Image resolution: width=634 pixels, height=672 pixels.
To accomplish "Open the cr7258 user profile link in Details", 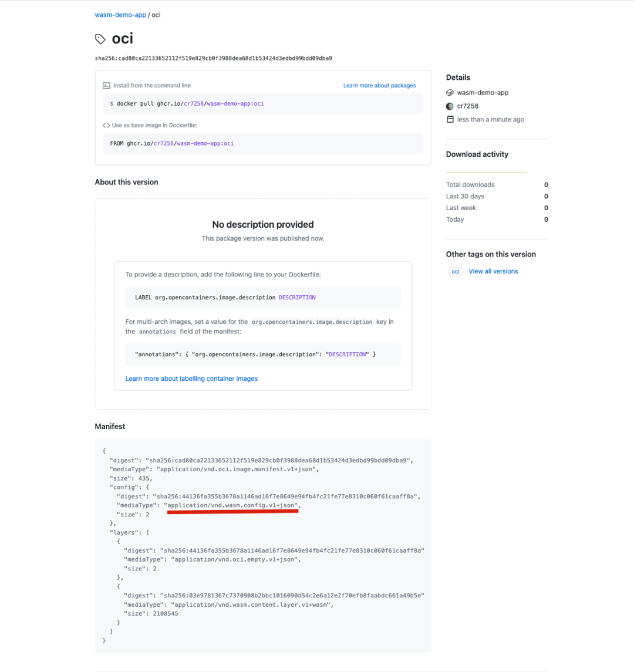I will (x=467, y=106).
